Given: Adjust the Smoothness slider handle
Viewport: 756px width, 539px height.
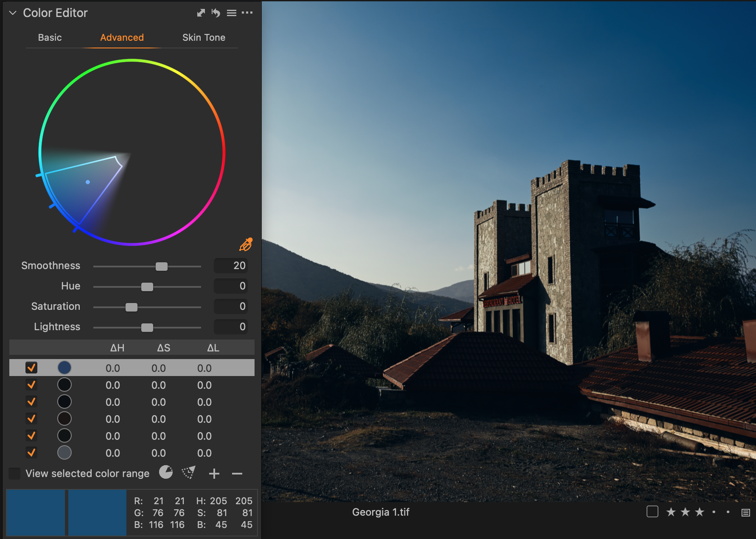Looking at the screenshot, I should coord(162,266).
